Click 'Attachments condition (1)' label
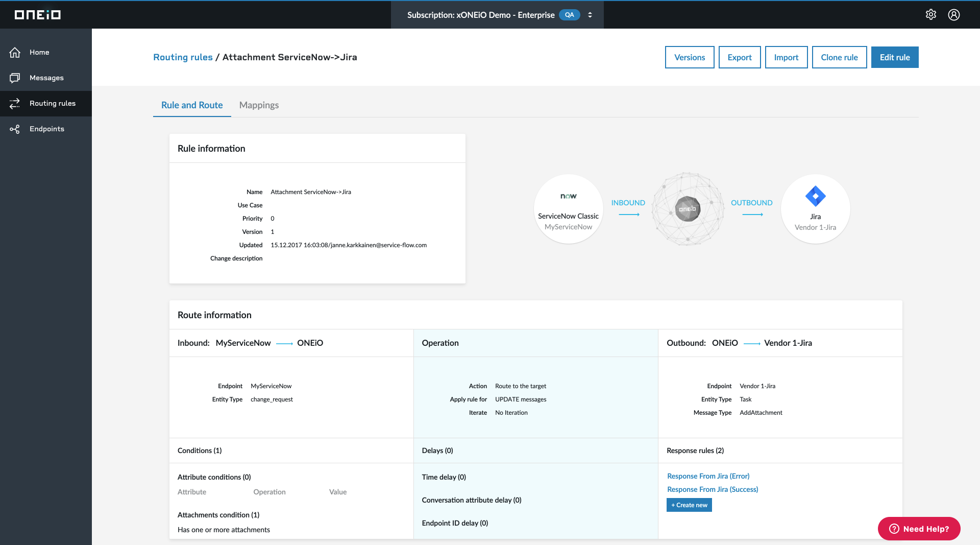980x545 pixels. [218, 515]
